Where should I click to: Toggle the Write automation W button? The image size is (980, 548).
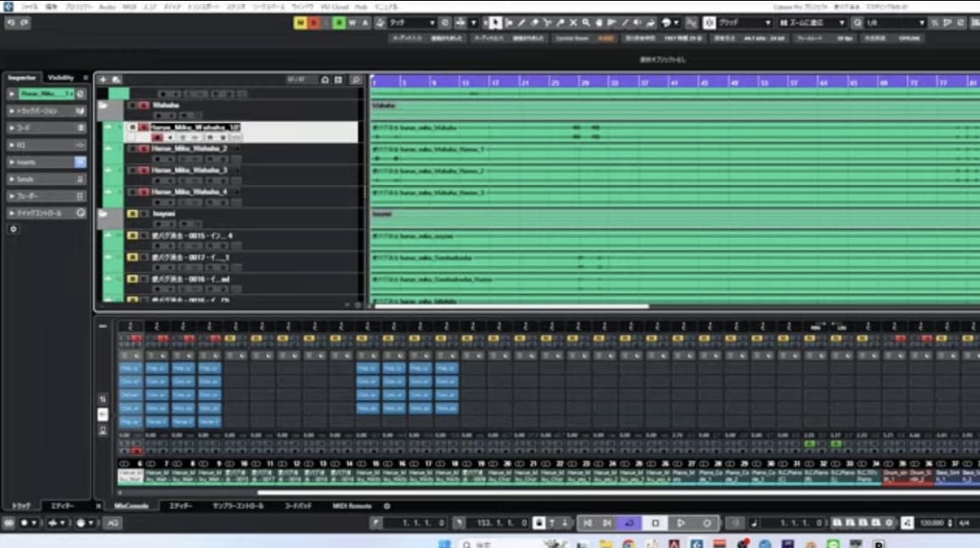353,23
